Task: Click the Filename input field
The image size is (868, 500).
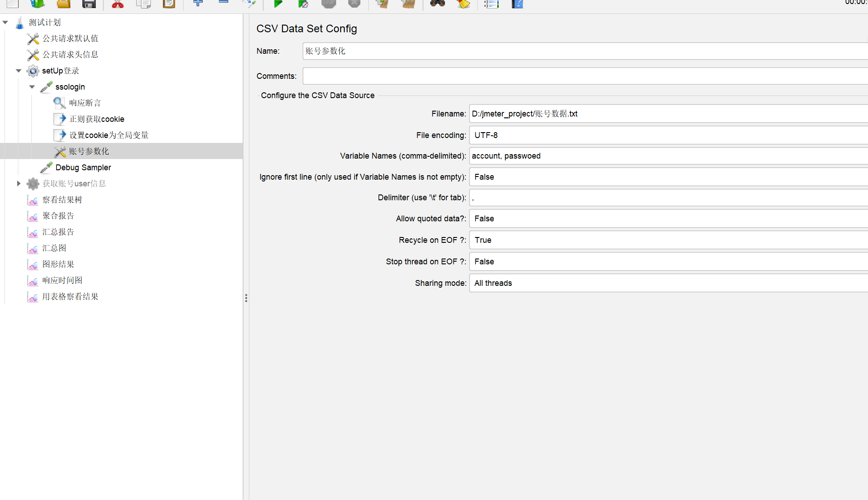Action: (668, 114)
